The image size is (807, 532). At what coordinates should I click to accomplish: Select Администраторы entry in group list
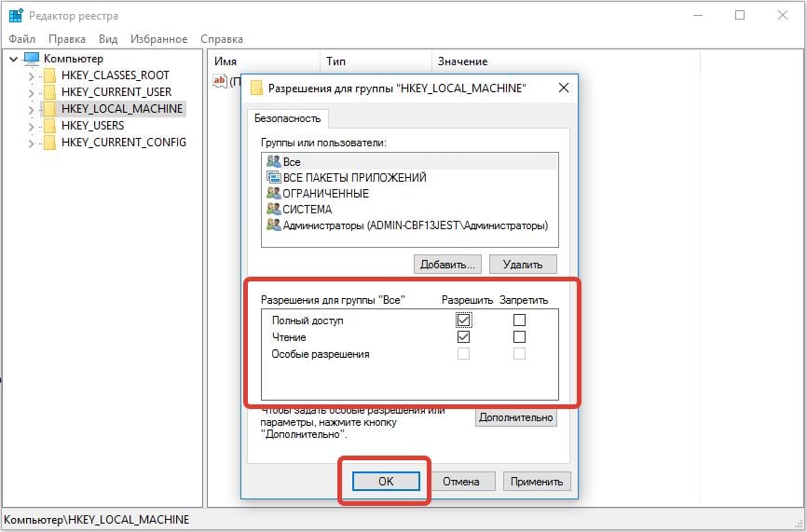[x=415, y=225]
